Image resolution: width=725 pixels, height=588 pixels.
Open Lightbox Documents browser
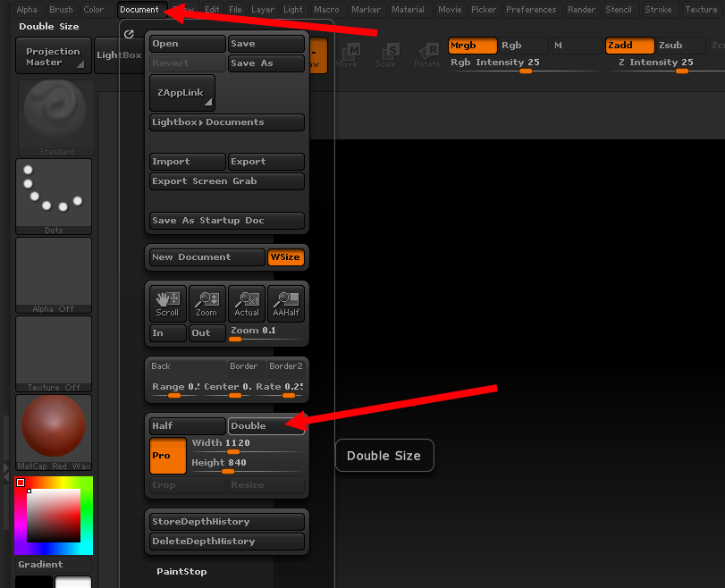227,122
